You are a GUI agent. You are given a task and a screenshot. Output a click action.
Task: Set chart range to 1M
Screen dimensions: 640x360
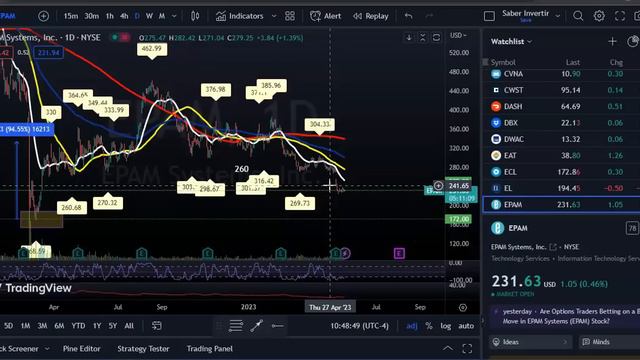[x=25, y=326]
